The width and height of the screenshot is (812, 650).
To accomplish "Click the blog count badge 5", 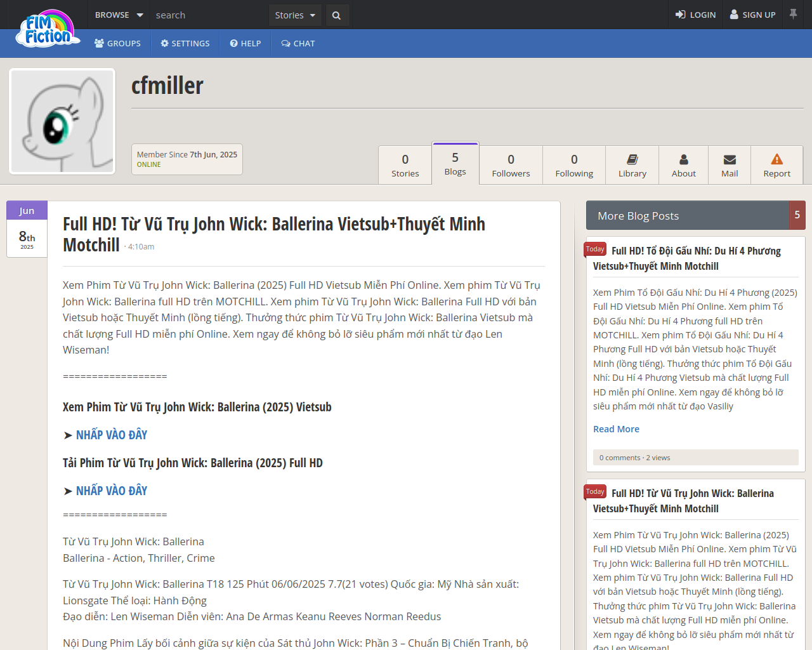I will [797, 215].
